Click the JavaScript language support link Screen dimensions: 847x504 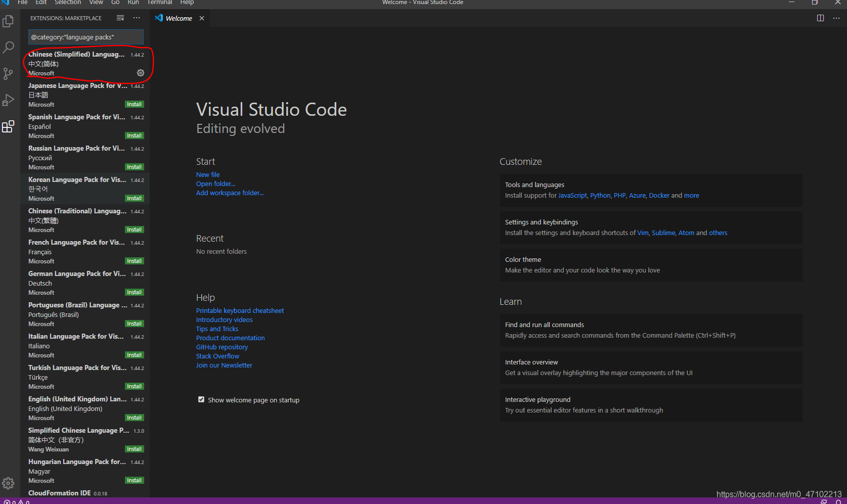tap(572, 195)
